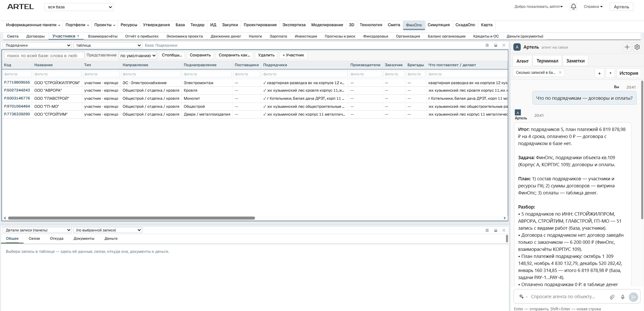Click the columns layout icon of Детали записи panel

tap(487, 230)
